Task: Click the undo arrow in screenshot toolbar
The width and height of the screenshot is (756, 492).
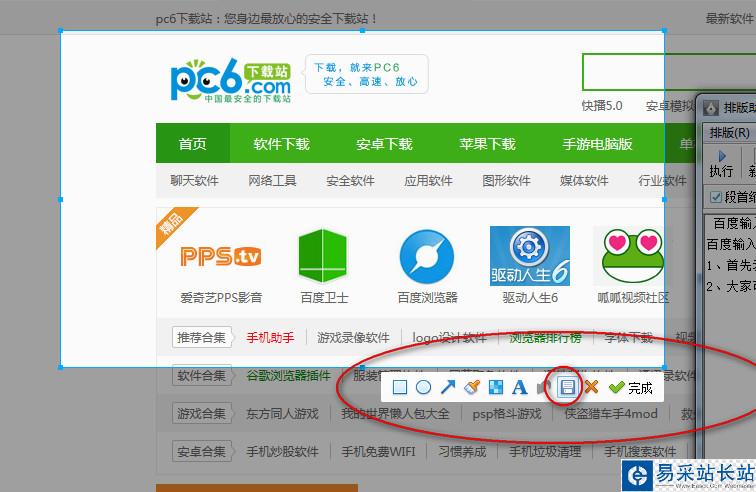Action: click(x=543, y=387)
